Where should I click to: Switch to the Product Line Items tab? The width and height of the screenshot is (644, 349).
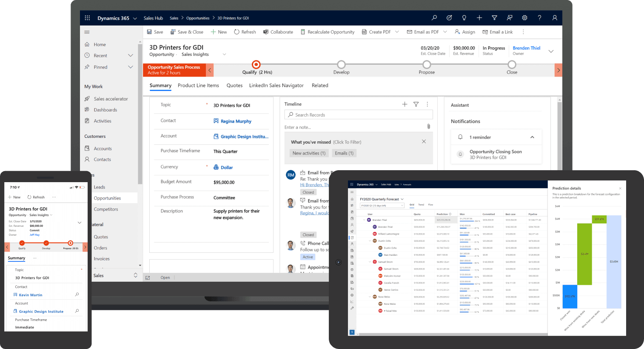tap(198, 86)
